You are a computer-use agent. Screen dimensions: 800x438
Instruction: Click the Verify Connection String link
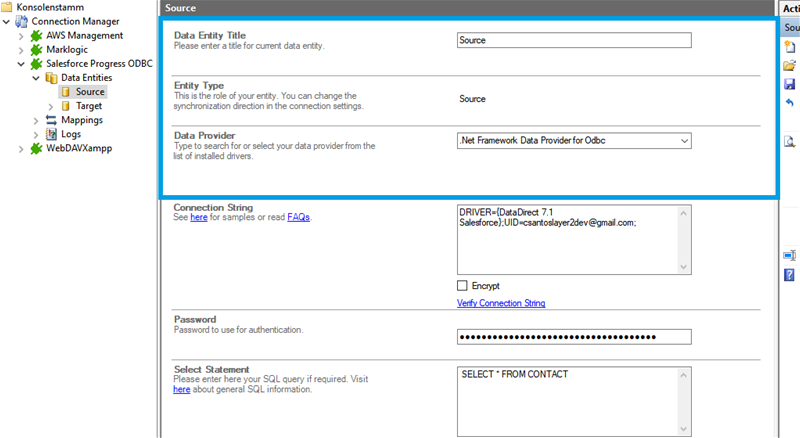pyautogui.click(x=501, y=303)
